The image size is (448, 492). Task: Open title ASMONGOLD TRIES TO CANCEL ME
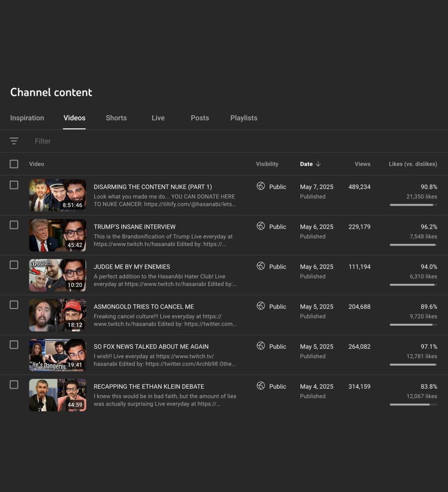(x=144, y=307)
